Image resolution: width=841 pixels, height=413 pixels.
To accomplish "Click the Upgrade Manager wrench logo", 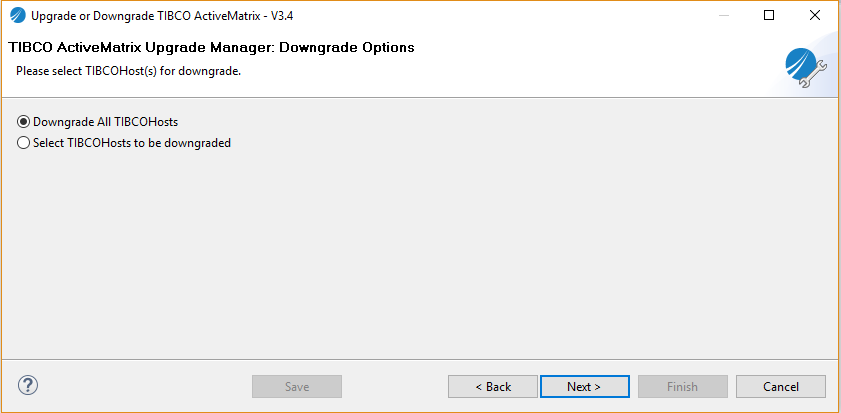I will tap(805, 67).
